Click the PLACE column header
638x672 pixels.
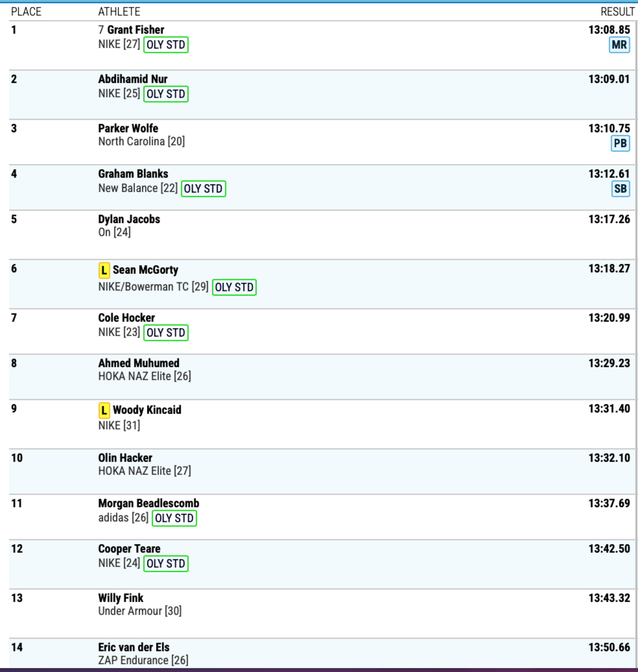click(x=26, y=12)
